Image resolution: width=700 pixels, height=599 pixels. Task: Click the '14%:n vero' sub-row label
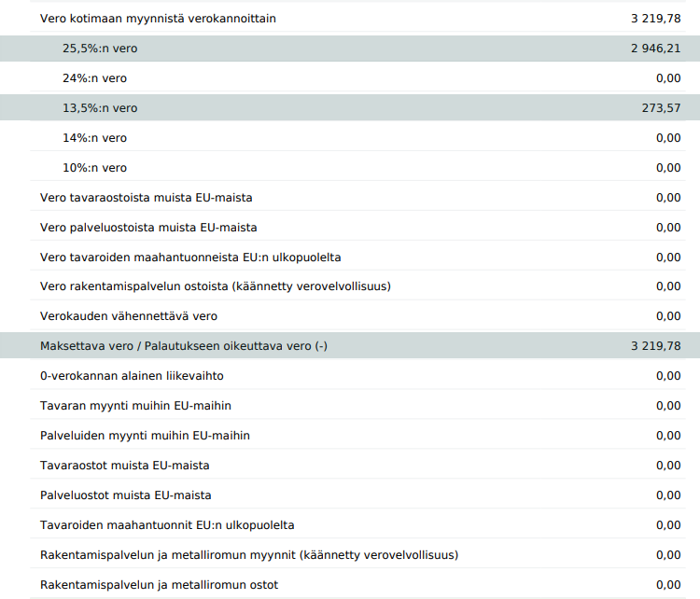tap(94, 138)
